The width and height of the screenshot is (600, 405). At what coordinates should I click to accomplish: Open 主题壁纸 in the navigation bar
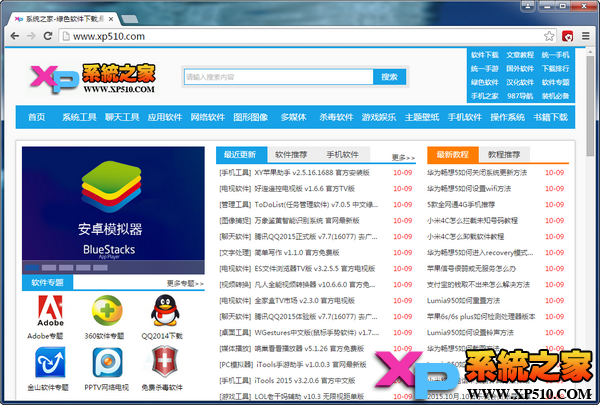(422, 117)
